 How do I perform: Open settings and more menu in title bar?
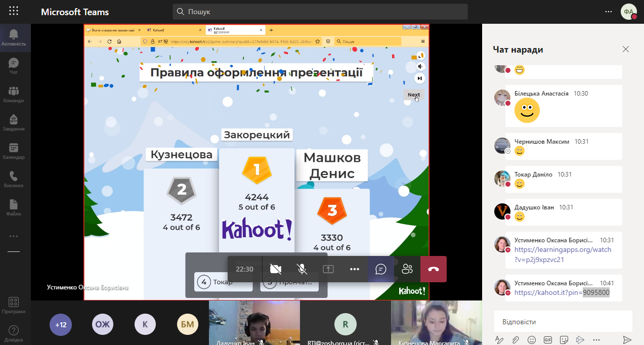[x=609, y=12]
